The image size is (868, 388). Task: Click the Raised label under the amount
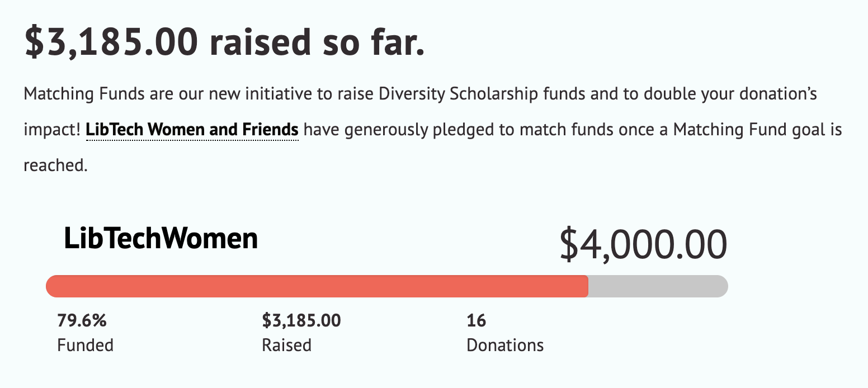tap(286, 345)
